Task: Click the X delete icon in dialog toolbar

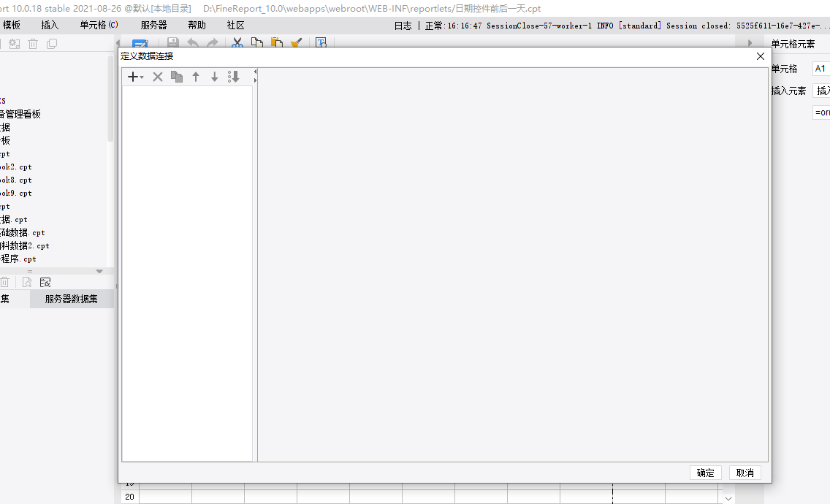Action: tap(158, 77)
